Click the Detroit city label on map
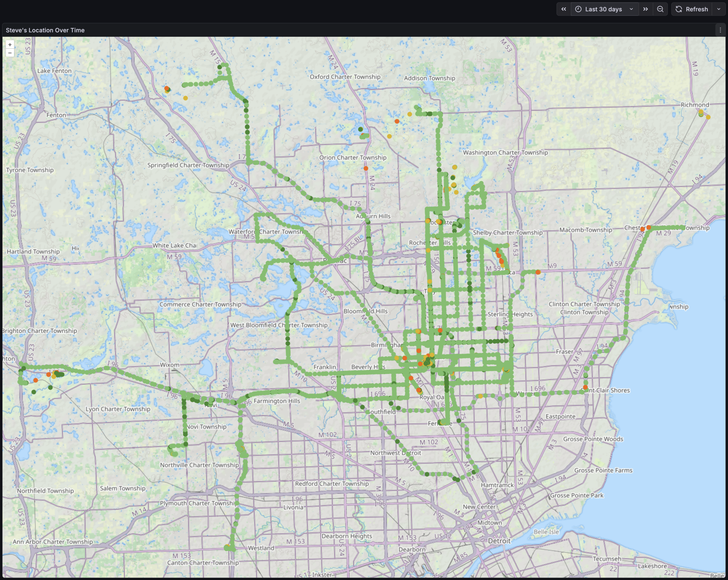 pos(499,540)
